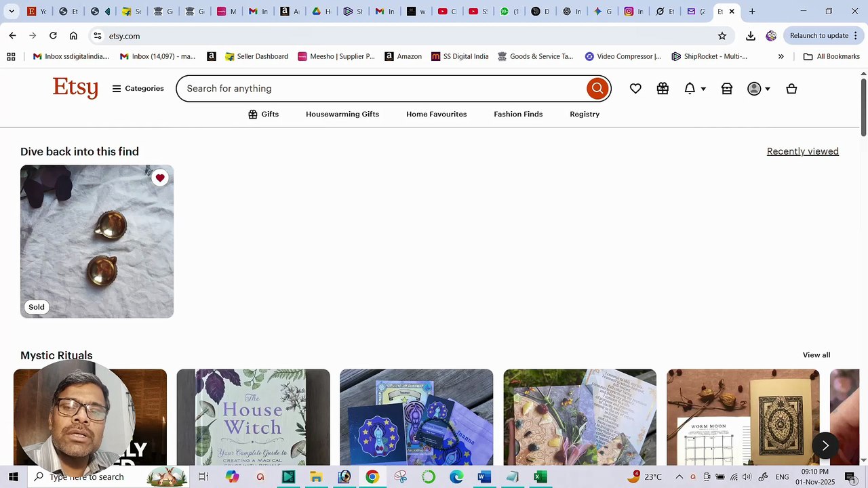
Task: Open Chrome profile avatar
Action: [x=771, y=36]
